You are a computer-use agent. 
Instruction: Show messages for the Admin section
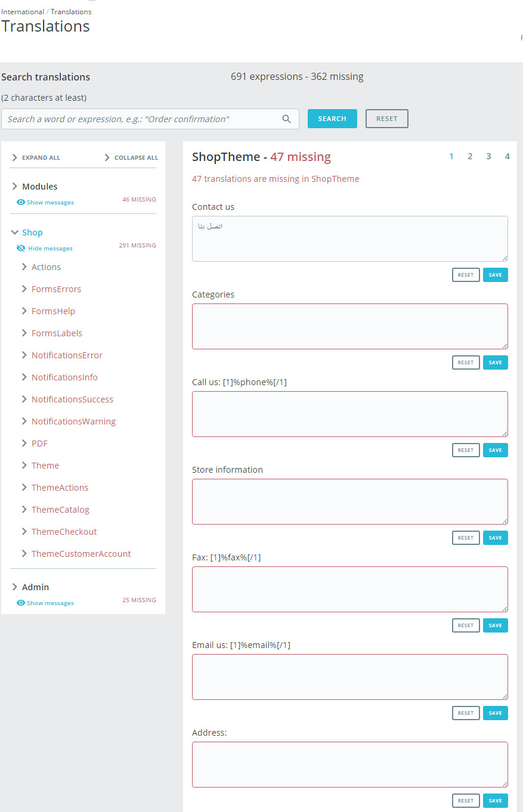tap(50, 603)
